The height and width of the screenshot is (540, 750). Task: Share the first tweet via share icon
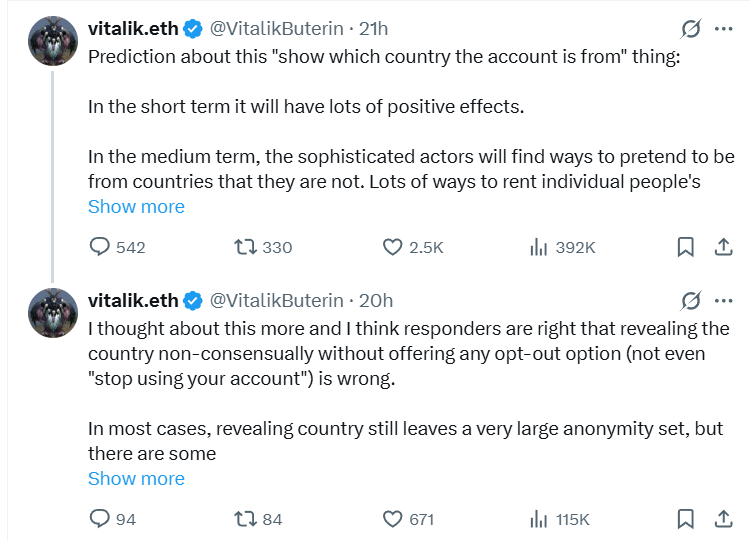point(723,247)
